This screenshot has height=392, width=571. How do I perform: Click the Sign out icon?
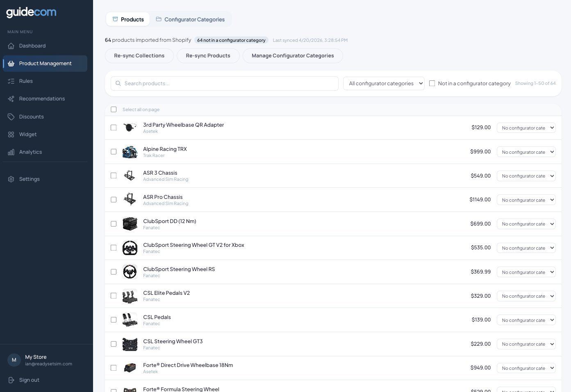(x=11, y=380)
